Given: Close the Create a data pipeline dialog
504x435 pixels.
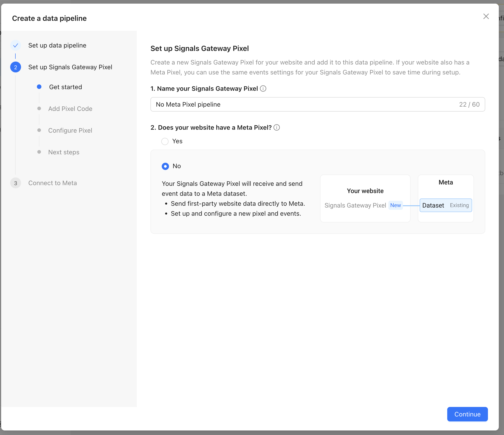Looking at the screenshot, I should coord(486,16).
